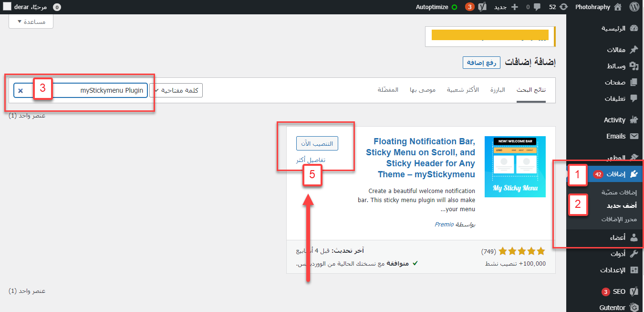Click the إضافة إضافات page heading

coord(530,62)
